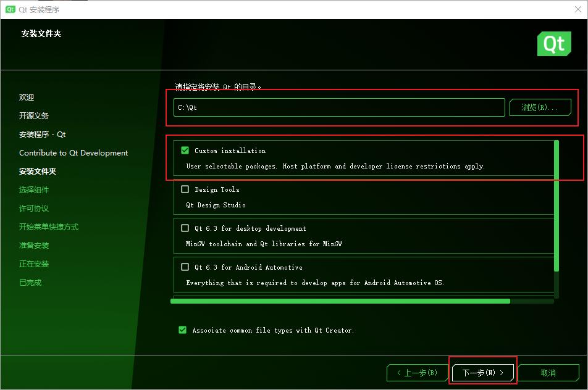Enable Qt 6.3 for Android Automotive
This screenshot has width=588, height=390.
(185, 267)
